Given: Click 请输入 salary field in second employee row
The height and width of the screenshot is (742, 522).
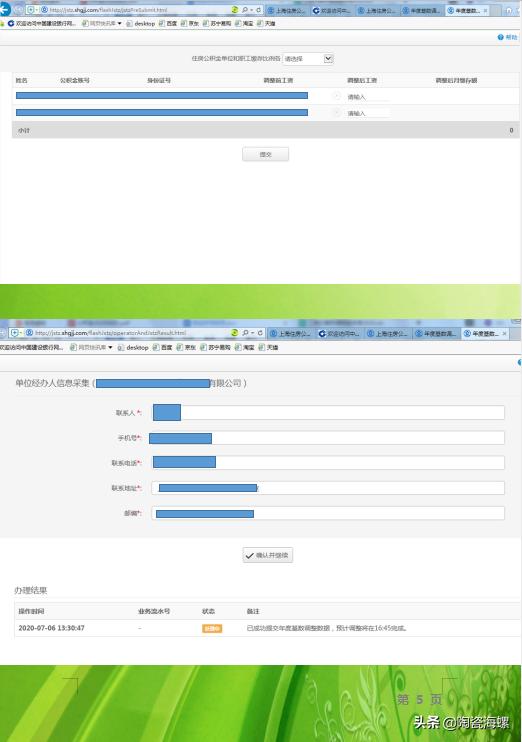Looking at the screenshot, I should 367,114.
